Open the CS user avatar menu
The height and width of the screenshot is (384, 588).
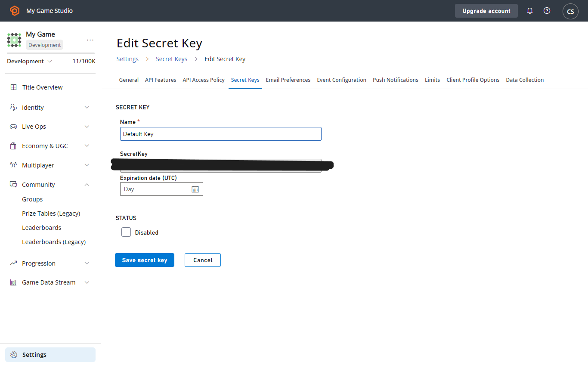(570, 11)
